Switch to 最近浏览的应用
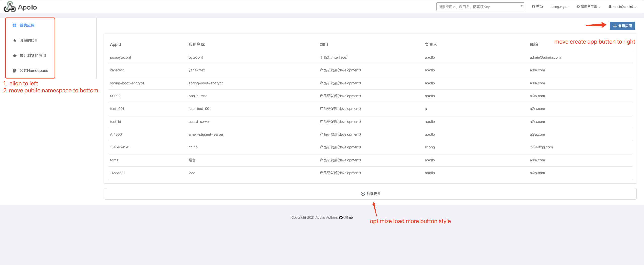 click(x=33, y=56)
